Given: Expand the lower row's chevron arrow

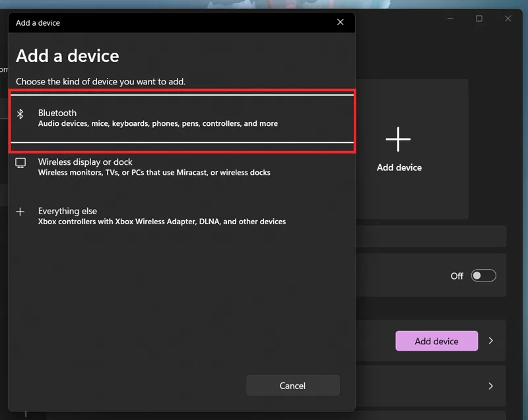Looking at the screenshot, I should point(490,386).
